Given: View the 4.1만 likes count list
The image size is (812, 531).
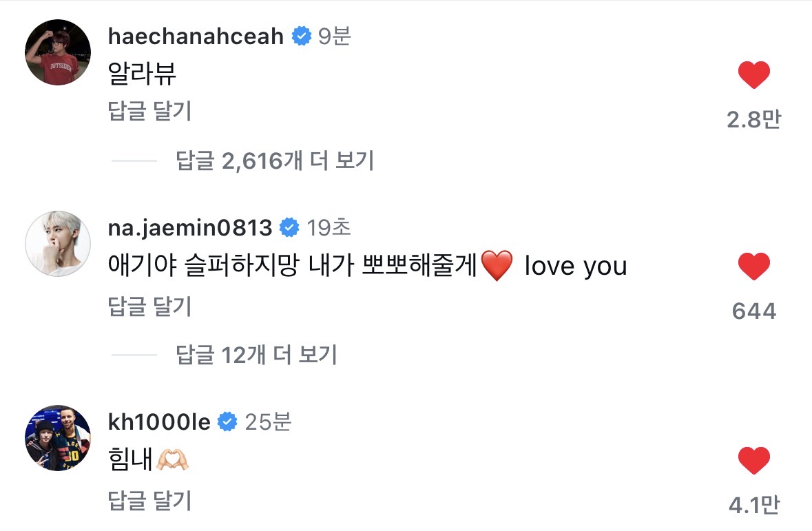Looking at the screenshot, I should [753, 506].
